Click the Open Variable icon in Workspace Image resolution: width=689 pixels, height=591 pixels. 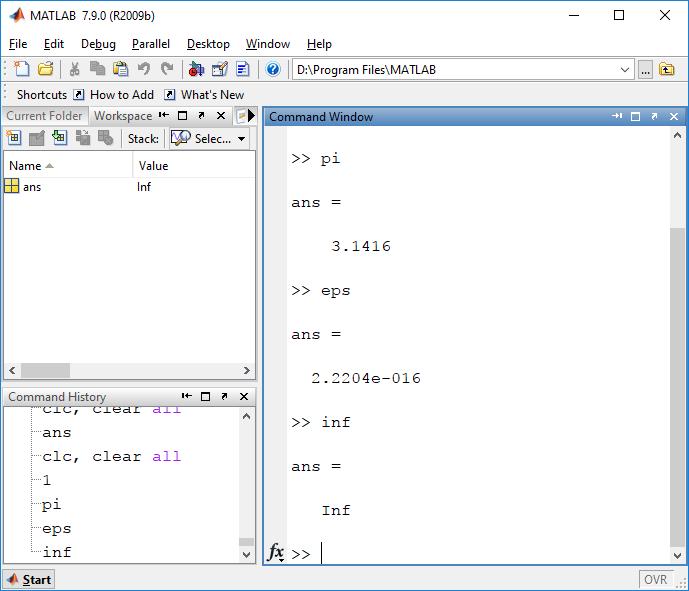(36, 138)
